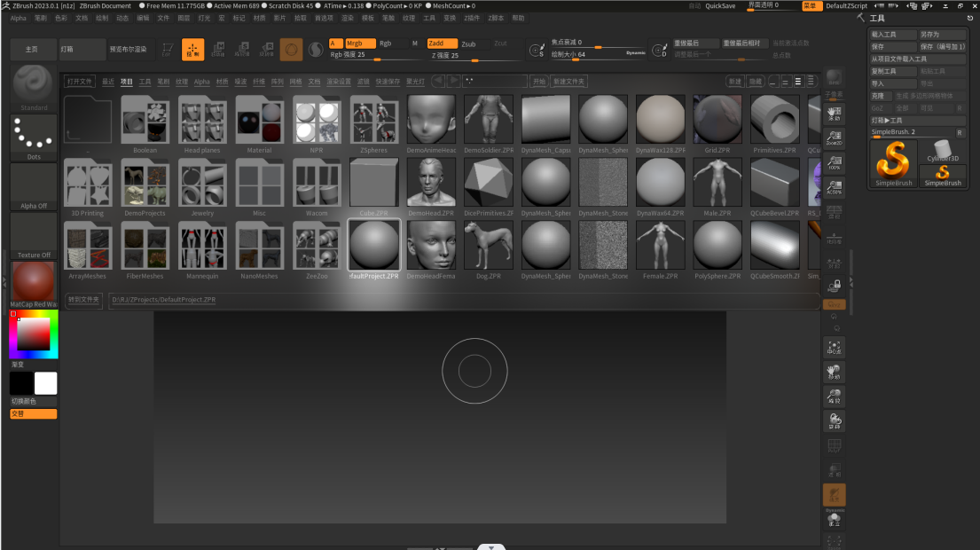Screen dimensions: 980x550
Task: Toggle the Mrgb mode button
Action: (x=360, y=43)
